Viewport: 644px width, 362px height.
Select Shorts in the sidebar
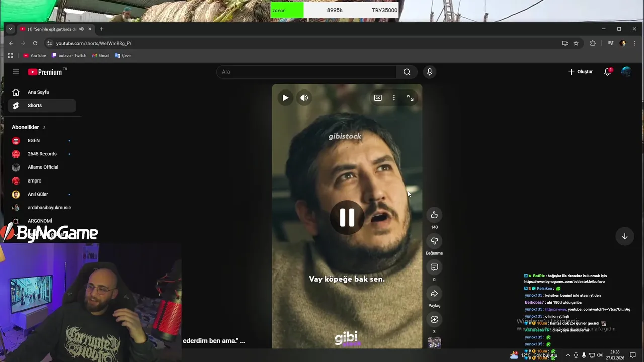coord(42,105)
